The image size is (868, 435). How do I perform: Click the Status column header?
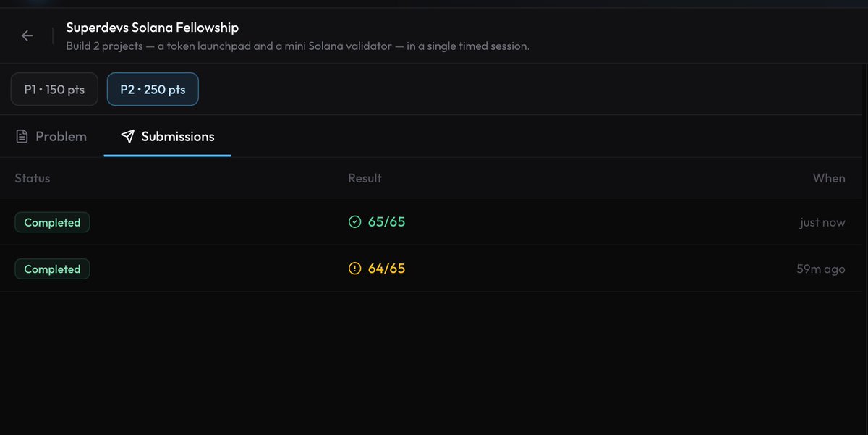(x=33, y=178)
